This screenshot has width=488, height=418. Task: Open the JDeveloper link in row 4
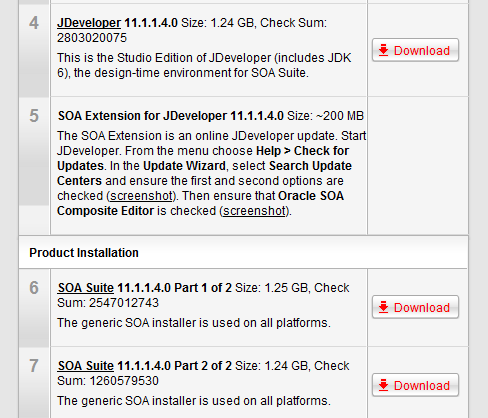tap(89, 23)
